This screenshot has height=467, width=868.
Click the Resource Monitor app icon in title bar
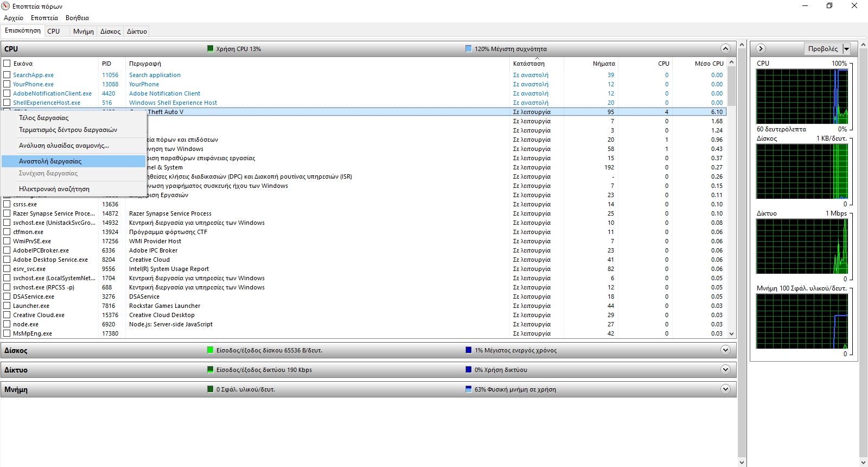click(x=6, y=6)
